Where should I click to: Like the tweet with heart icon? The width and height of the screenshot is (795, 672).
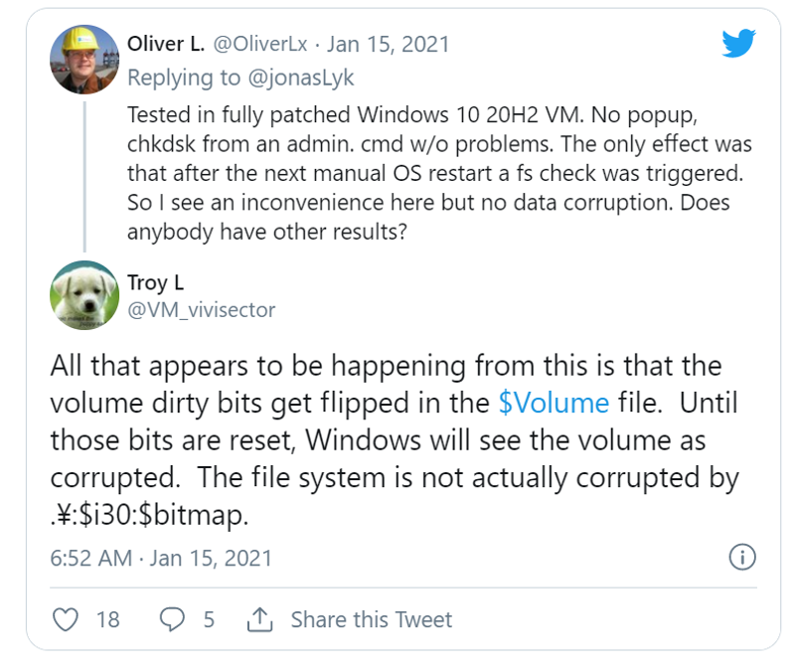pos(65,619)
